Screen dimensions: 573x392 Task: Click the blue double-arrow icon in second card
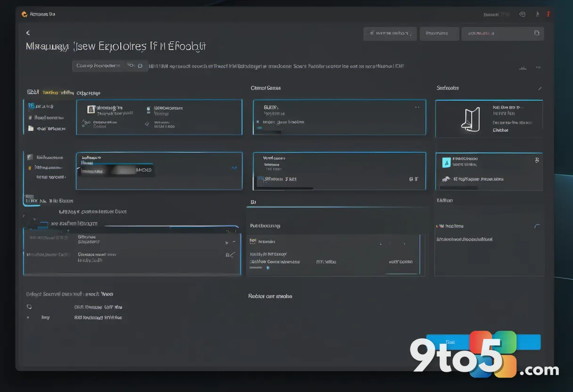point(234,168)
